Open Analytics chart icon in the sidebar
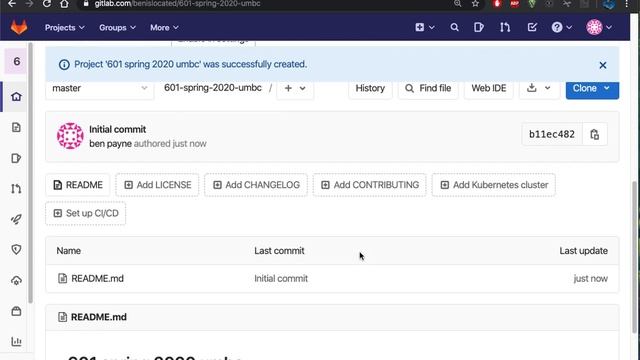The width and height of the screenshot is (640, 360). [16, 341]
